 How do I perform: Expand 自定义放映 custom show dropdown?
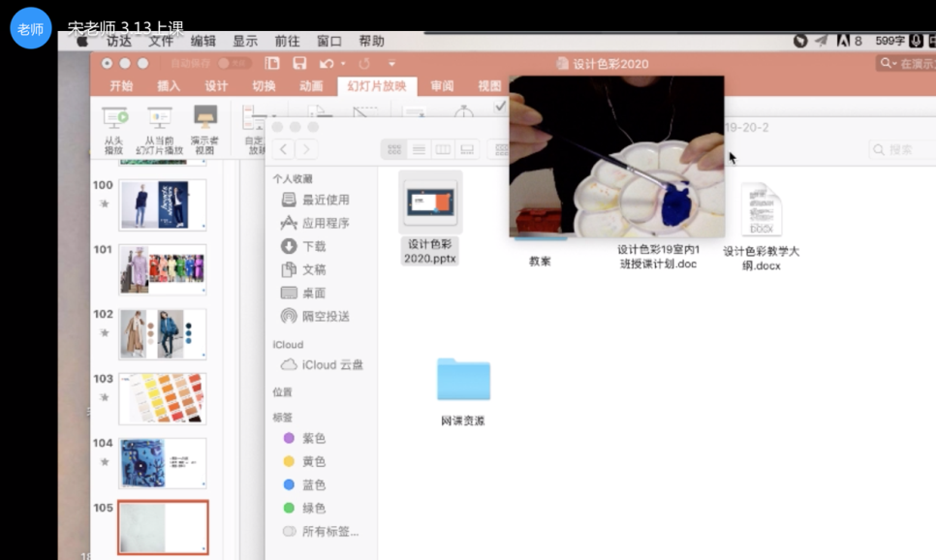pyautogui.click(x=274, y=116)
